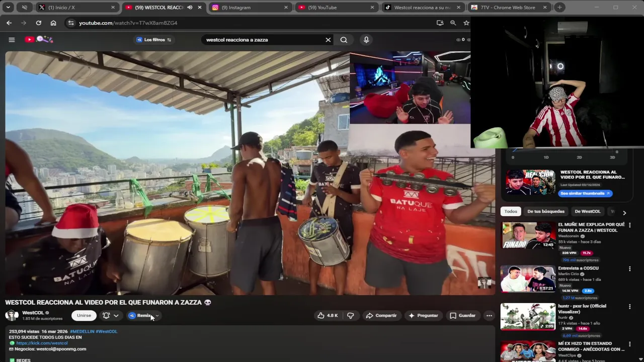Image resolution: width=644 pixels, height=362 pixels.
Task: Open the Westconsin channel name
Action: 569,236
